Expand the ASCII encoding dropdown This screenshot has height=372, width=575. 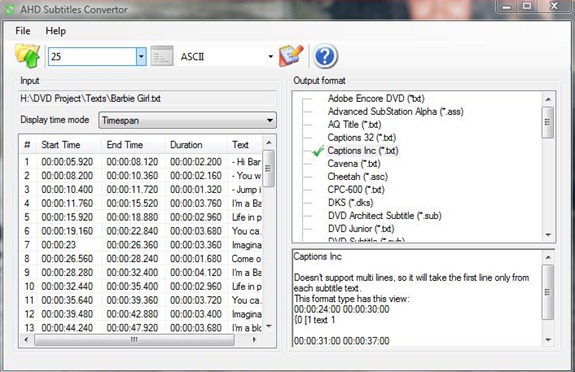pos(271,56)
